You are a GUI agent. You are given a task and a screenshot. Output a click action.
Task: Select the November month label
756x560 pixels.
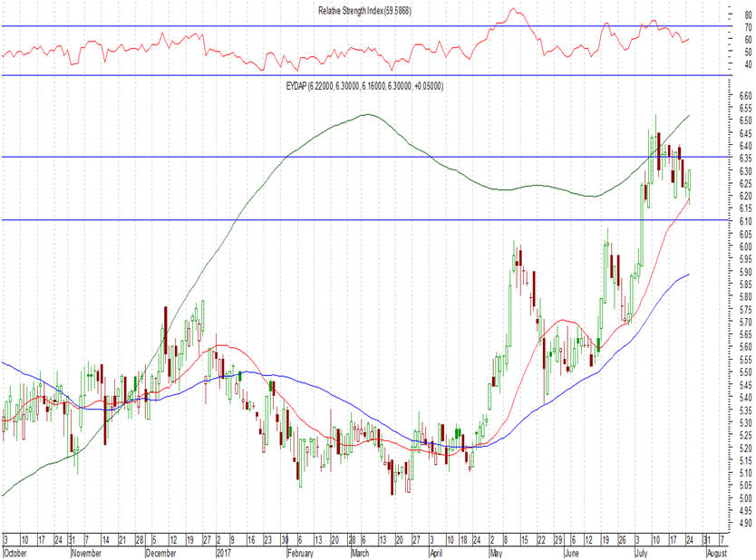point(87,554)
